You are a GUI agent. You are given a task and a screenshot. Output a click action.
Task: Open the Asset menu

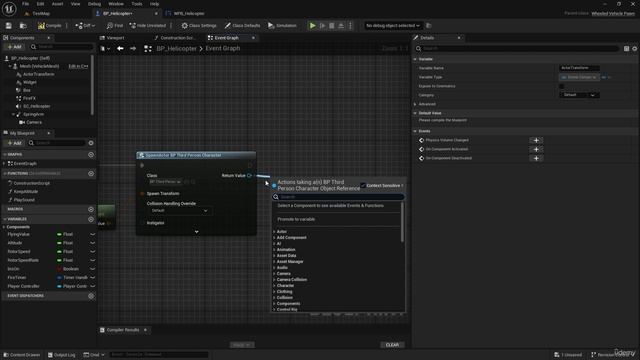[57, 4]
